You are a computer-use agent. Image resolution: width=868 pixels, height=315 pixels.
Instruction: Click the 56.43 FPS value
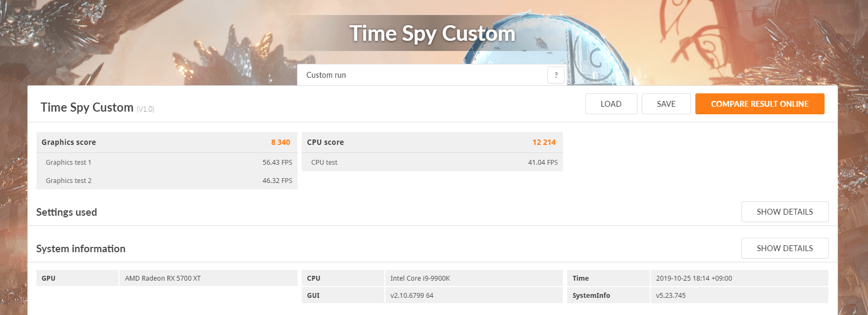[x=277, y=163]
